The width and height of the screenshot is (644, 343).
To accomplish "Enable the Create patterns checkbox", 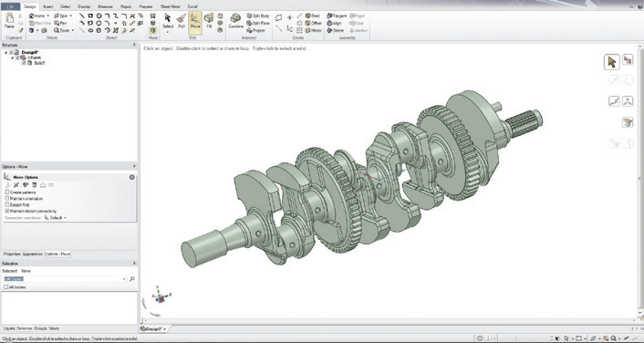I will tap(7, 192).
